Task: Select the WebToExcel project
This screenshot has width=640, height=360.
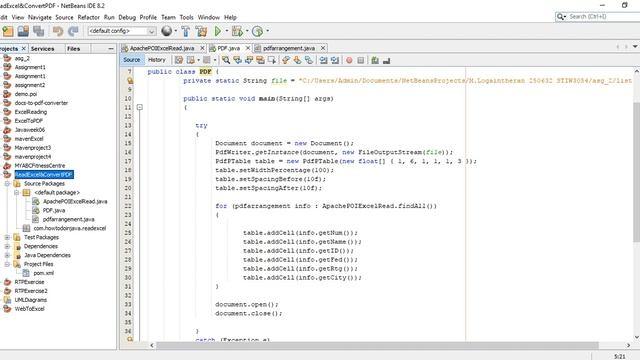Action: click(29, 309)
